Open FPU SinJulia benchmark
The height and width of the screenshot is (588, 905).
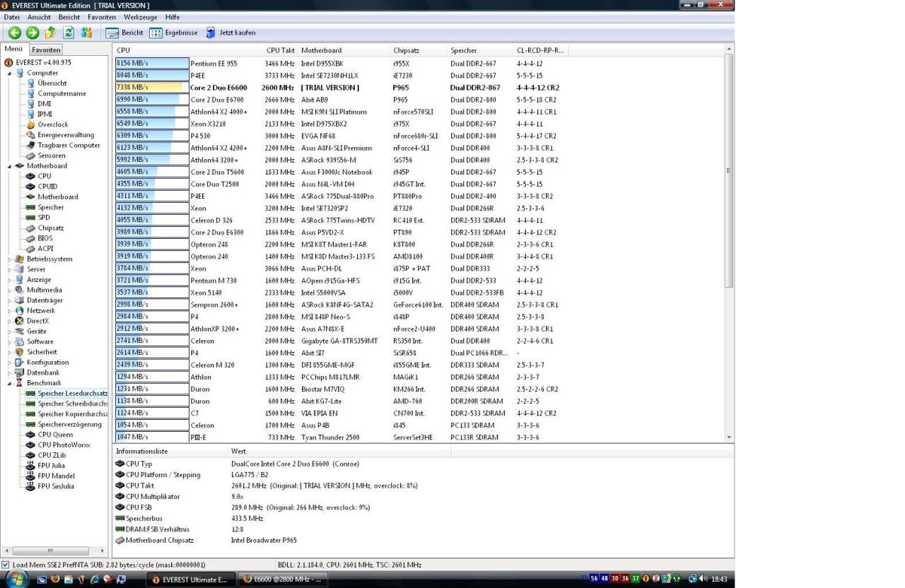pos(56,486)
